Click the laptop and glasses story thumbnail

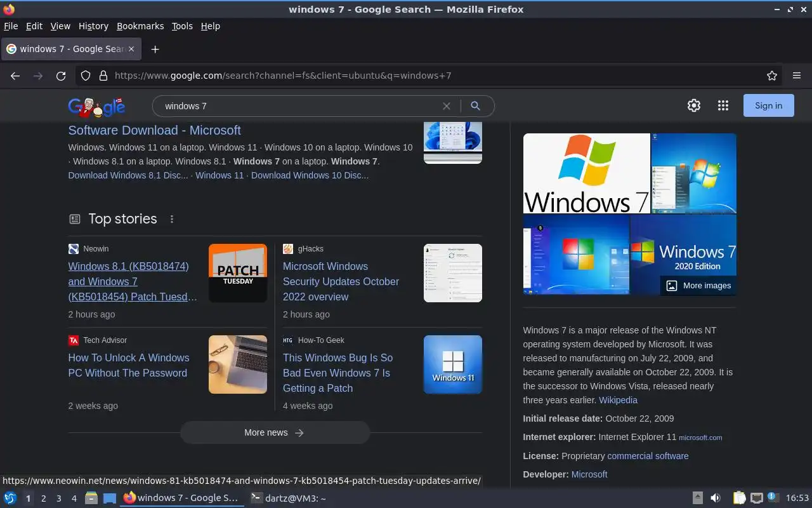(238, 364)
